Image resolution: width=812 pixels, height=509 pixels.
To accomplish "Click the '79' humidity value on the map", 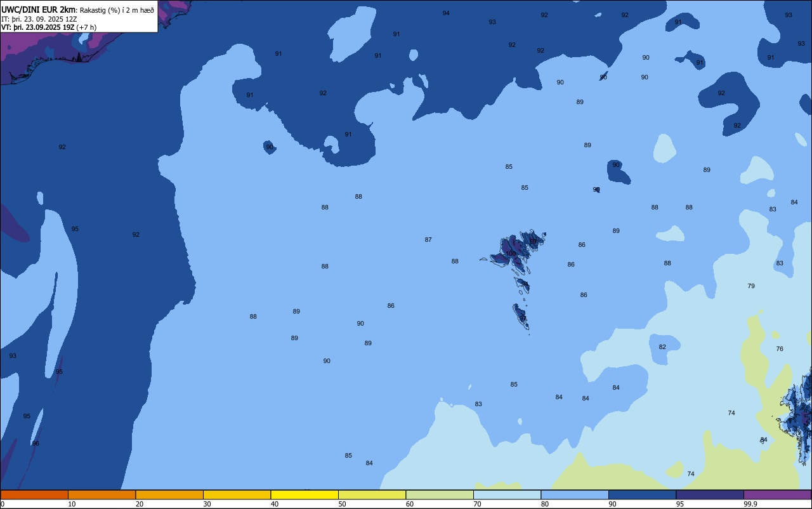I will (751, 286).
